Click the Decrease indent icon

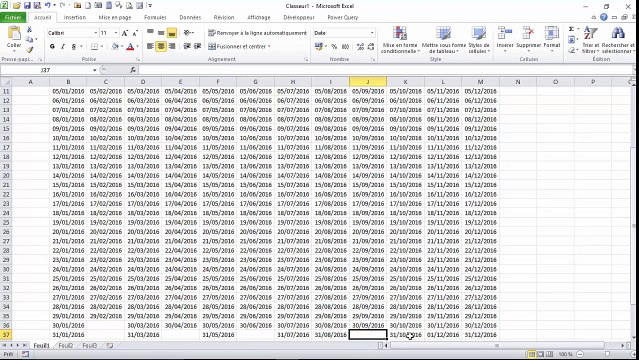tap(187, 46)
